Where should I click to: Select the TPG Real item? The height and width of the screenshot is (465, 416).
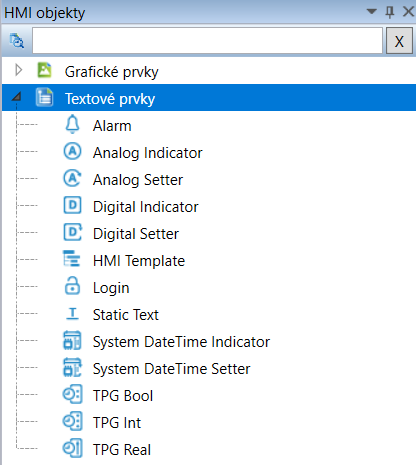coord(122,449)
